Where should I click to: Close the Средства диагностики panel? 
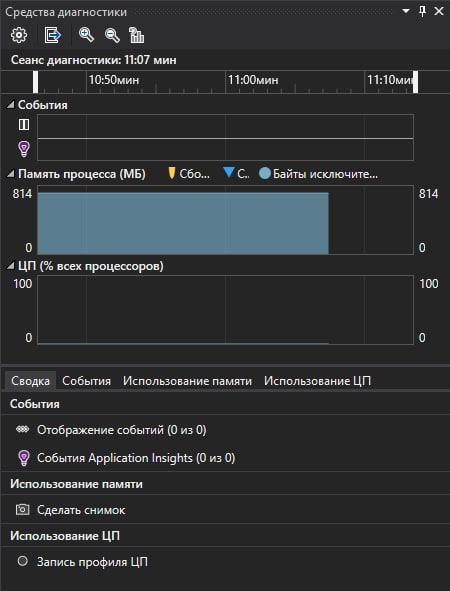point(439,11)
